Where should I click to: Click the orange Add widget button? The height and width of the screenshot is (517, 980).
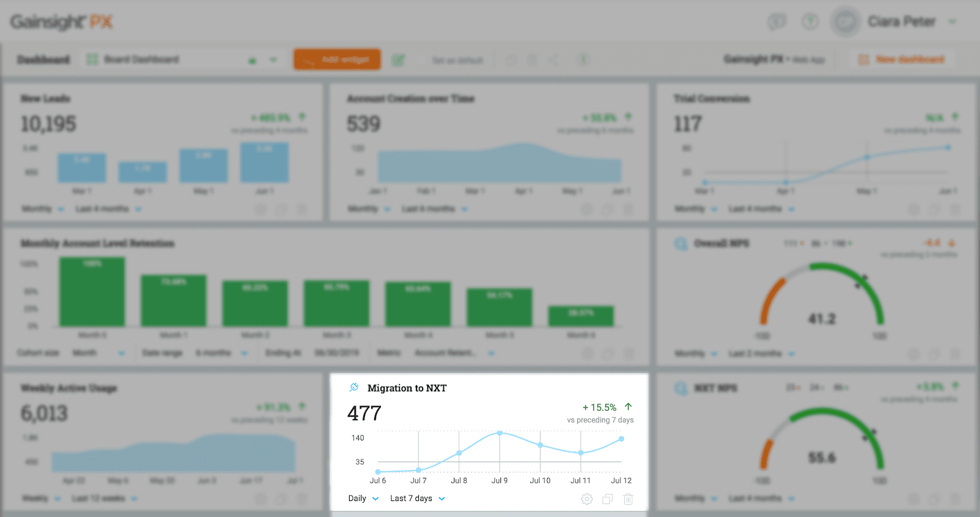click(337, 59)
